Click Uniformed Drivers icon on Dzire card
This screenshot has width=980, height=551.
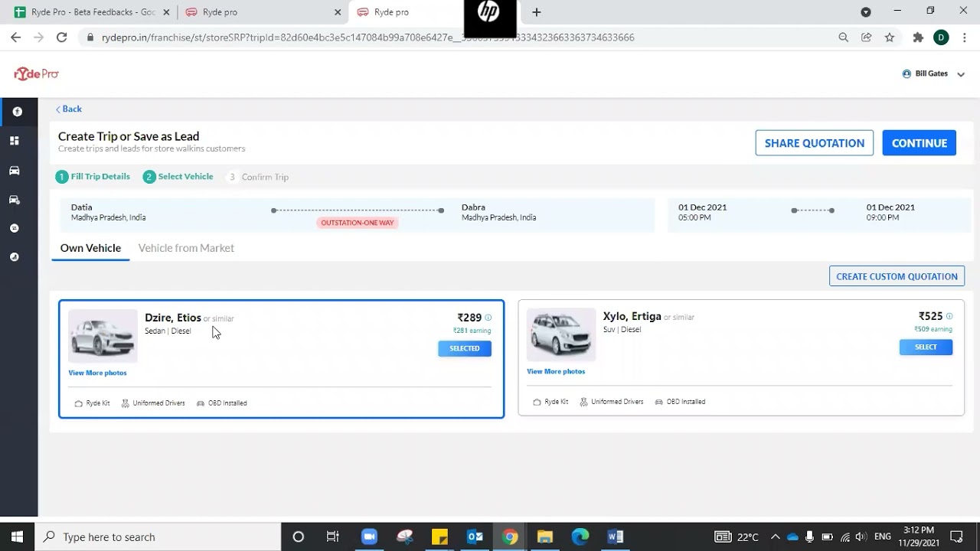(126, 403)
